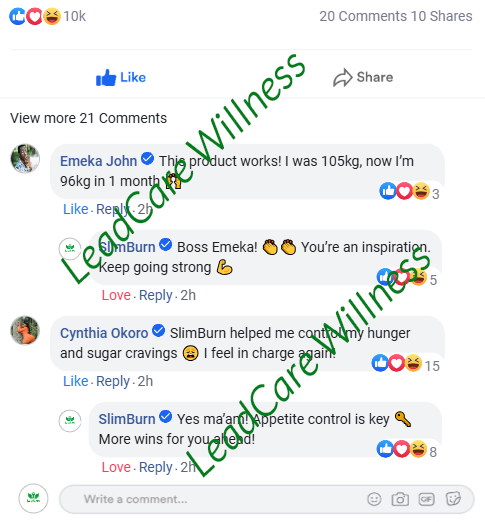
Task: Open the sticker picker icon
Action: click(x=453, y=499)
